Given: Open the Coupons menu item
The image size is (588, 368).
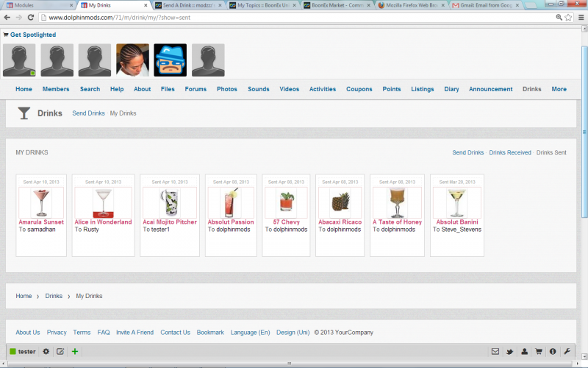Looking at the screenshot, I should pos(359,89).
